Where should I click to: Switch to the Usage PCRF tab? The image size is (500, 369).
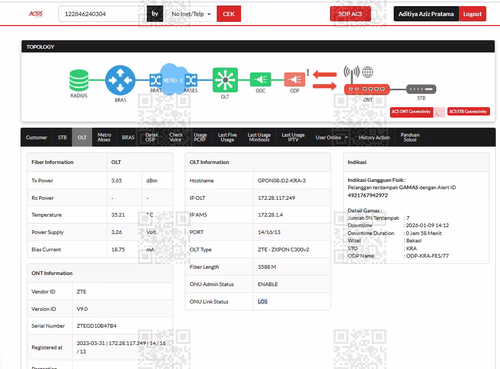(200, 137)
